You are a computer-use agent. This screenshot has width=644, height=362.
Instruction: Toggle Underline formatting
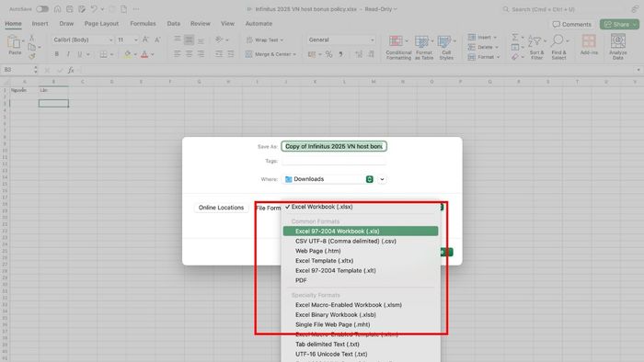[x=79, y=54]
